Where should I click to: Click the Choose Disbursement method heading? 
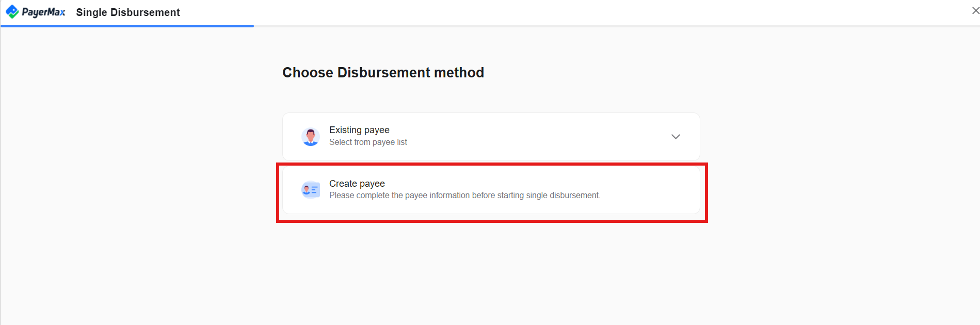383,72
